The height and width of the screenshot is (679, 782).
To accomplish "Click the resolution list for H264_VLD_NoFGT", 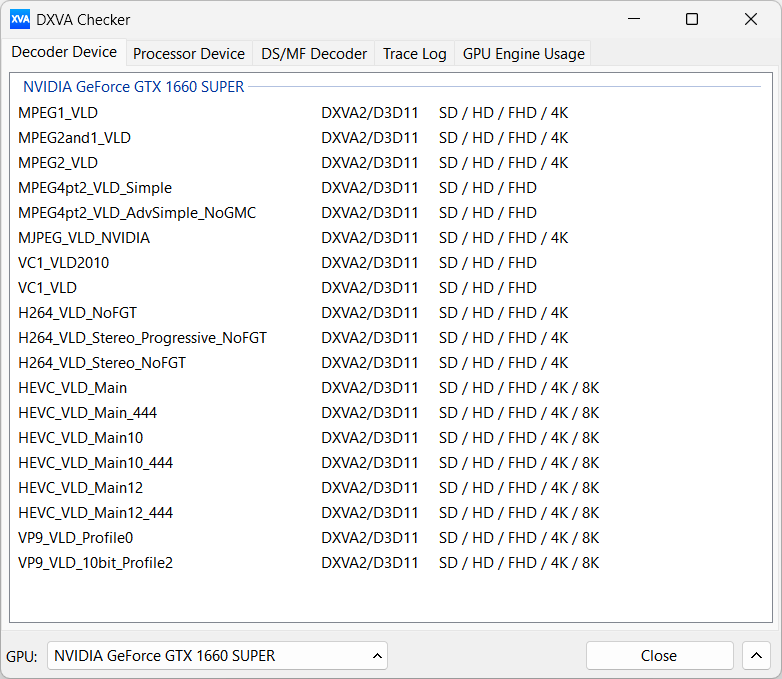I will (504, 313).
